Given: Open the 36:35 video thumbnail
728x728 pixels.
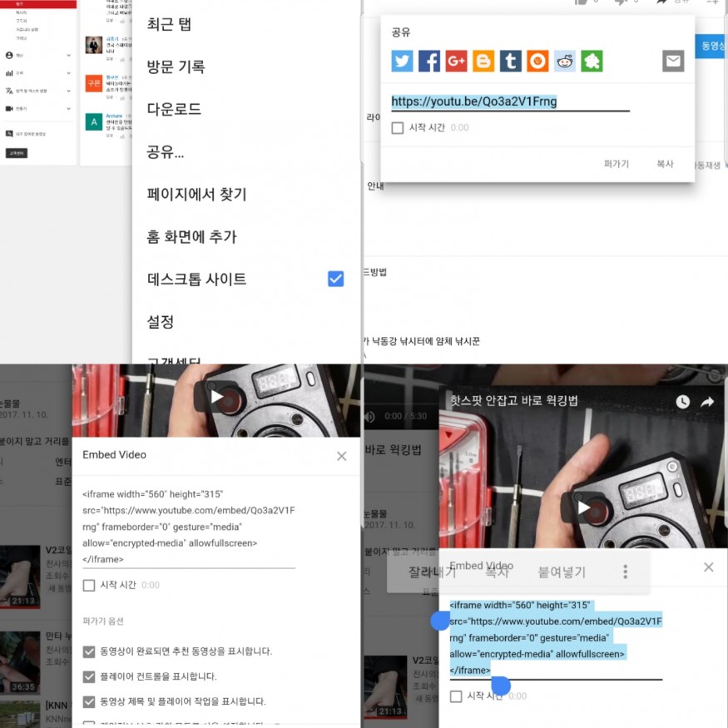Looking at the screenshot, I should click(20, 663).
